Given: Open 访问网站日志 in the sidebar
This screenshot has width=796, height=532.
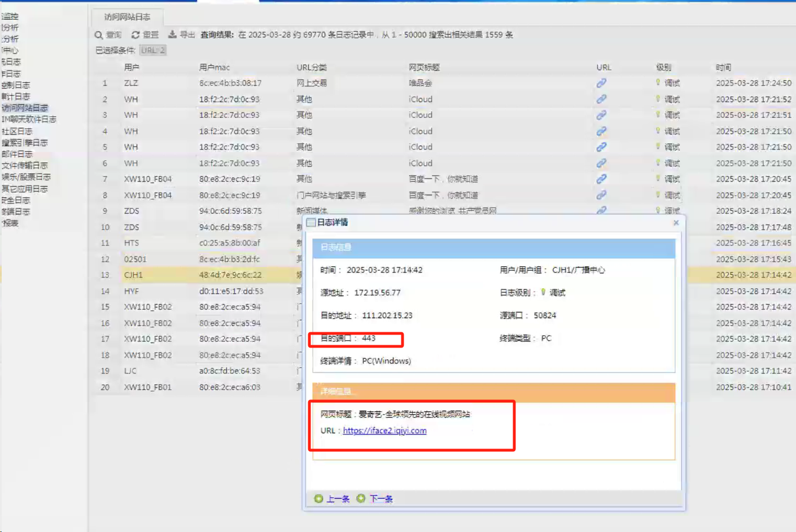Looking at the screenshot, I should (25, 108).
